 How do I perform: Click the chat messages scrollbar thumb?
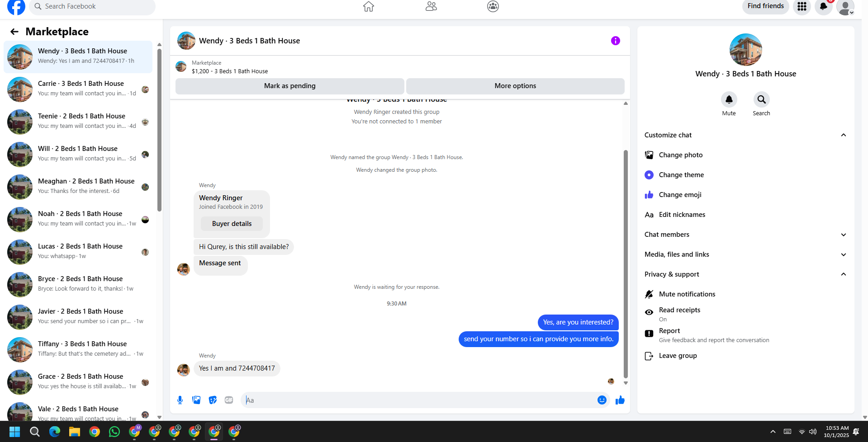626,264
